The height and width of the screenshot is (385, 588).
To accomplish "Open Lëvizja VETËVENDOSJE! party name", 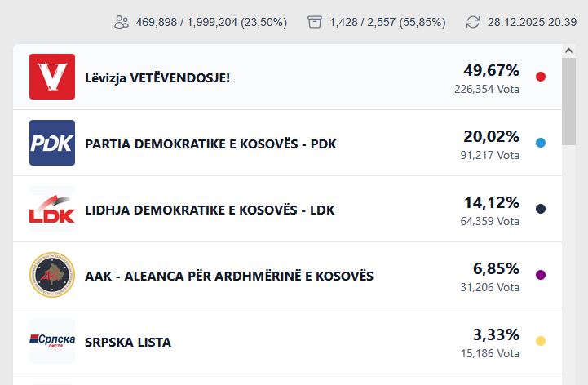I will click(x=157, y=77).
